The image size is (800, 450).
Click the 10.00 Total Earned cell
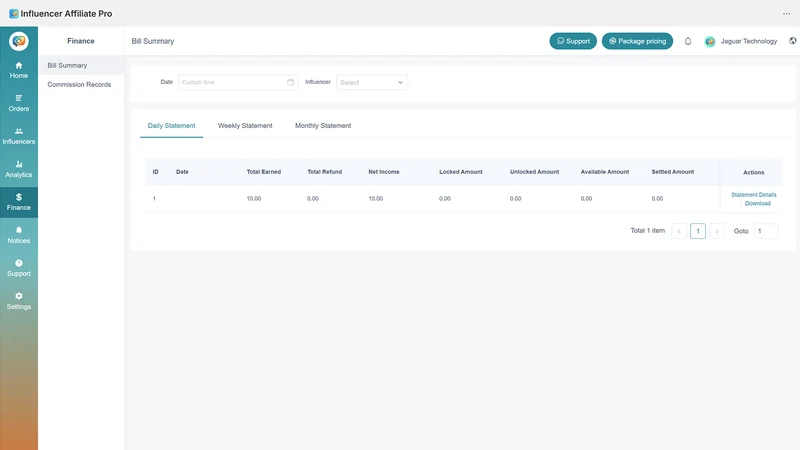click(x=254, y=198)
